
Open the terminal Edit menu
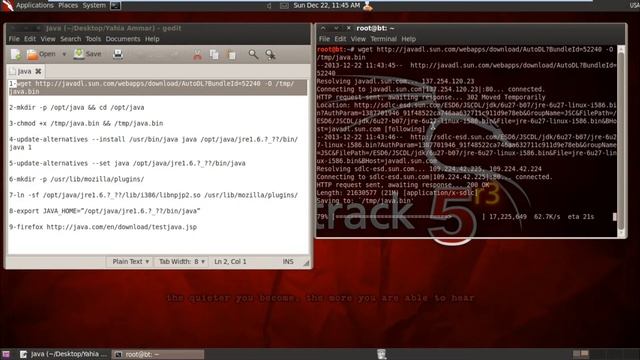click(340, 39)
